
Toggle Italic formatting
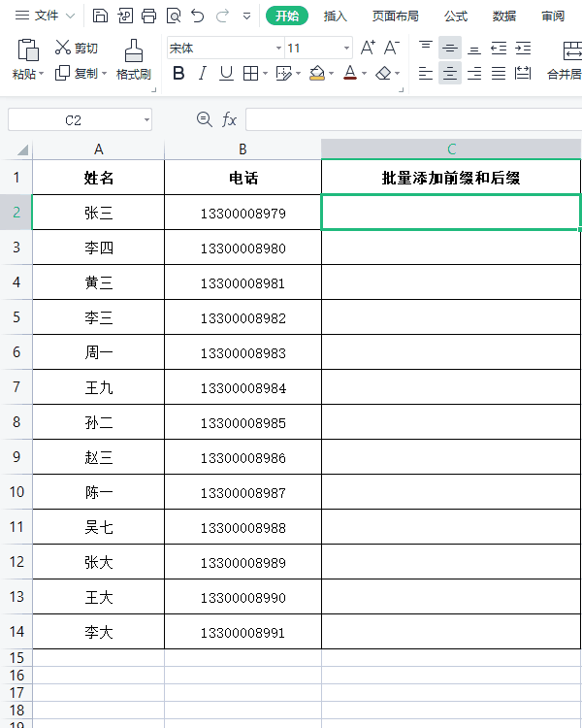click(203, 73)
